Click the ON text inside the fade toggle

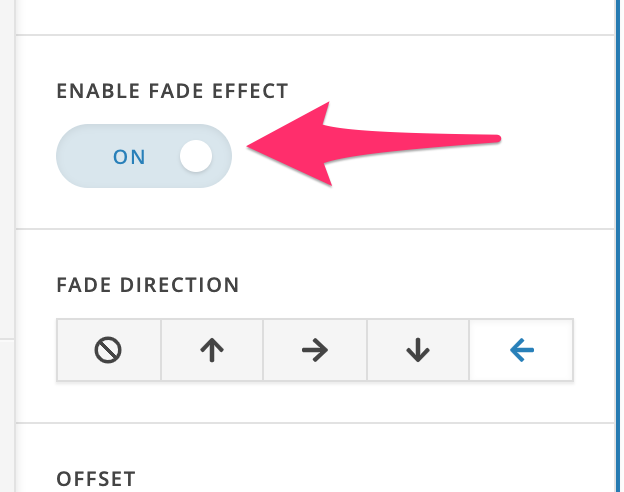pyautogui.click(x=129, y=157)
